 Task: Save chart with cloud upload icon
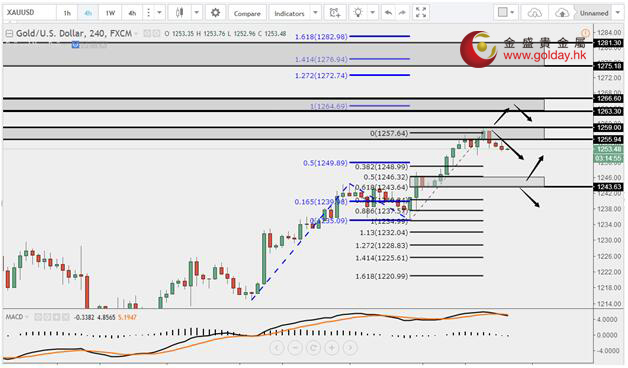tap(562, 13)
